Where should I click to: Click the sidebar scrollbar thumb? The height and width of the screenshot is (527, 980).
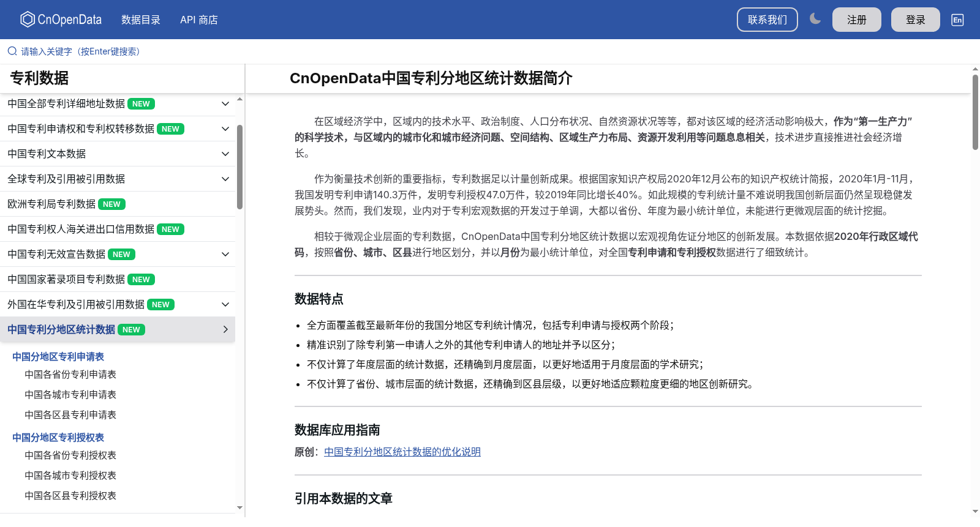pos(239,167)
